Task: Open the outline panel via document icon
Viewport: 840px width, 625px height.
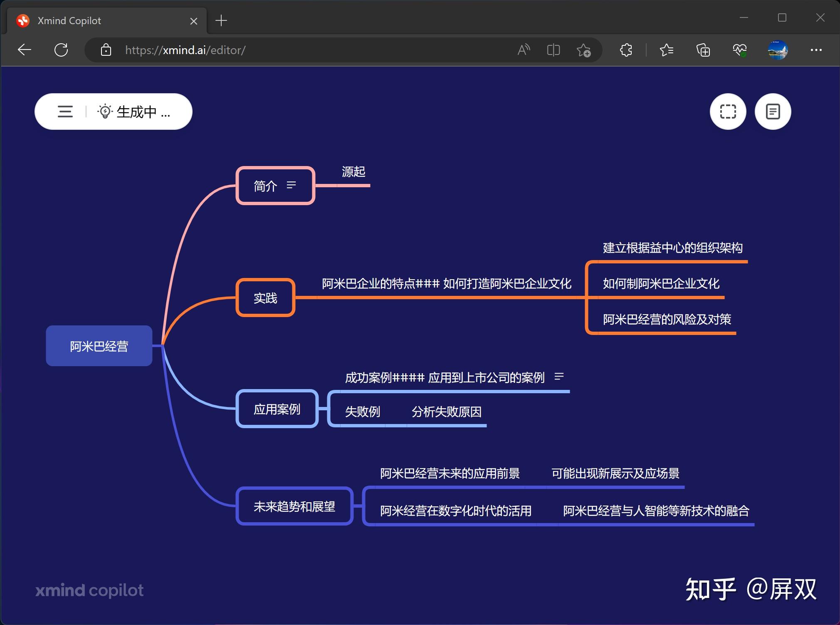Action: coord(772,111)
